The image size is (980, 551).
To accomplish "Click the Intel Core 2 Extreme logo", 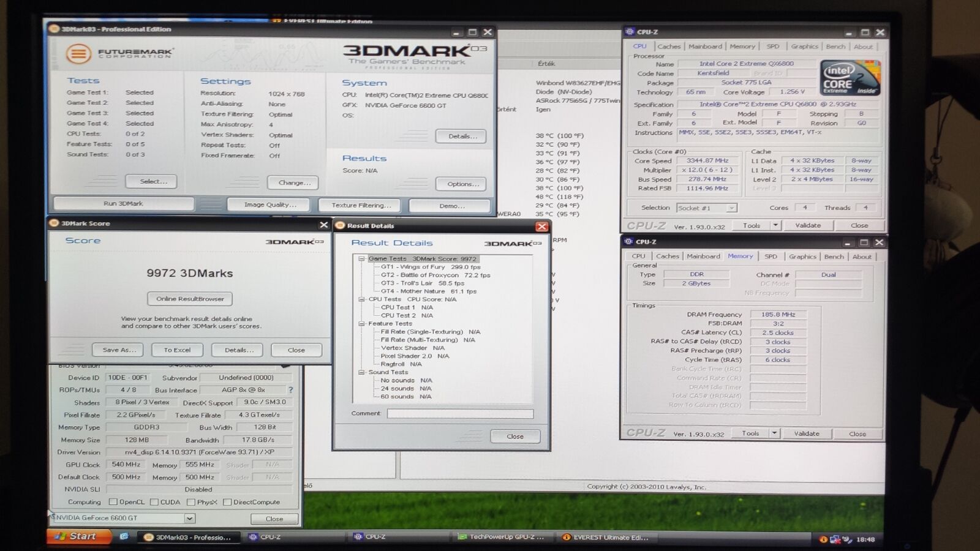I will click(850, 78).
